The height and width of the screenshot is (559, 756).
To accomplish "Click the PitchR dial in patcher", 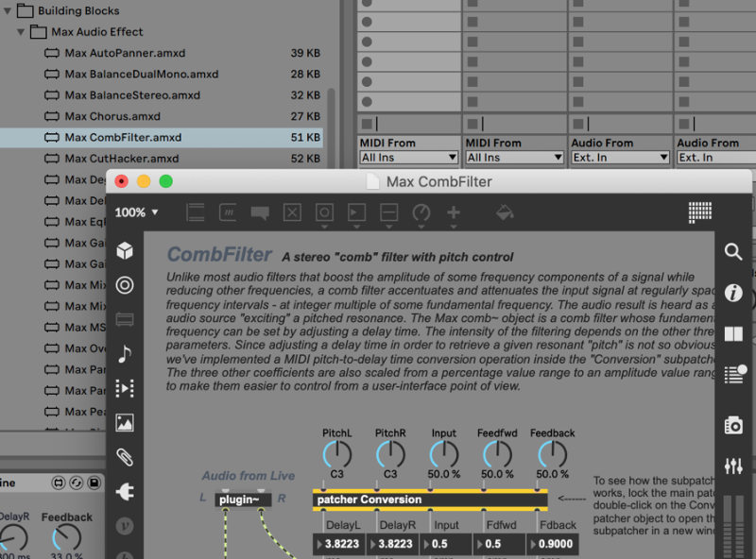I will tap(390, 454).
